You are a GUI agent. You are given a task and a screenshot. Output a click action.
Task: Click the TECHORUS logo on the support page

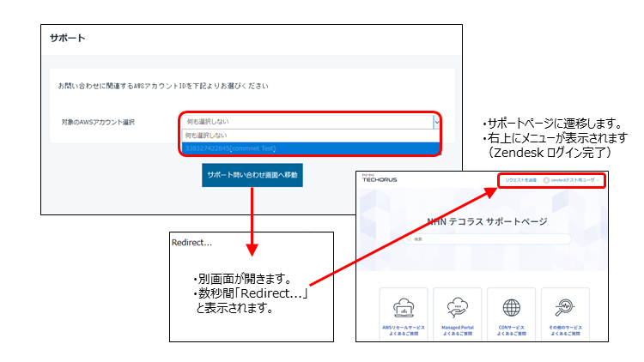tap(379, 178)
